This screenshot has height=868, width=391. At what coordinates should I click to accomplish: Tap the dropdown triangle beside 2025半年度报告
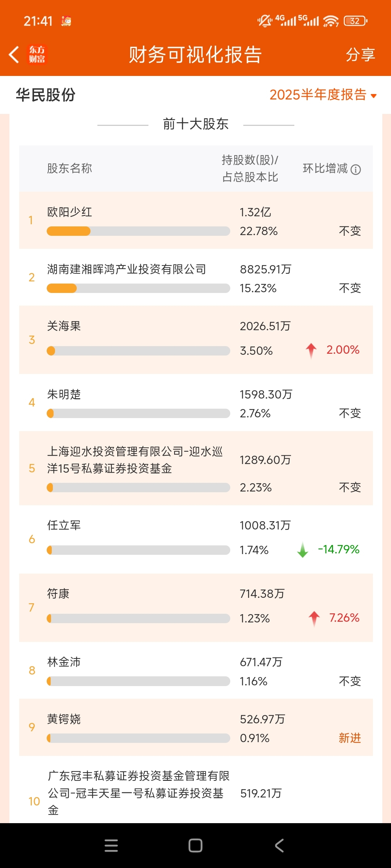[x=374, y=96]
